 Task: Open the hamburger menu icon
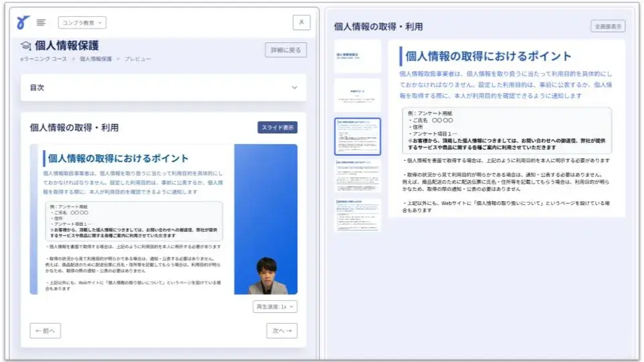pyautogui.click(x=41, y=23)
